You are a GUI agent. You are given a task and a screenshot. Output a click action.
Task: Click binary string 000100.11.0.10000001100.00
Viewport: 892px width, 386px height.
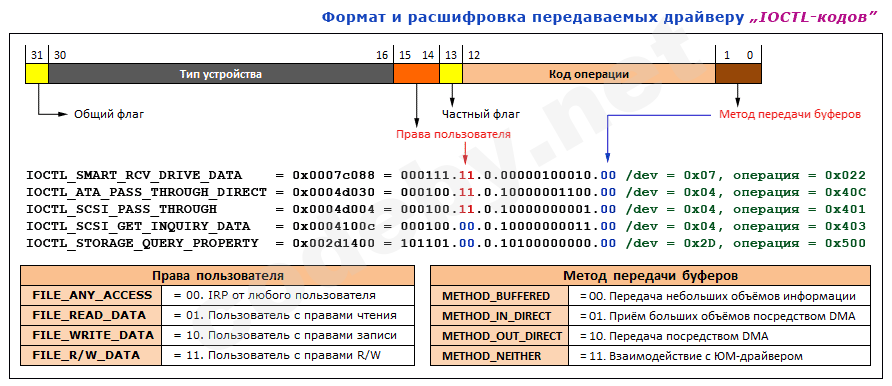(508, 192)
